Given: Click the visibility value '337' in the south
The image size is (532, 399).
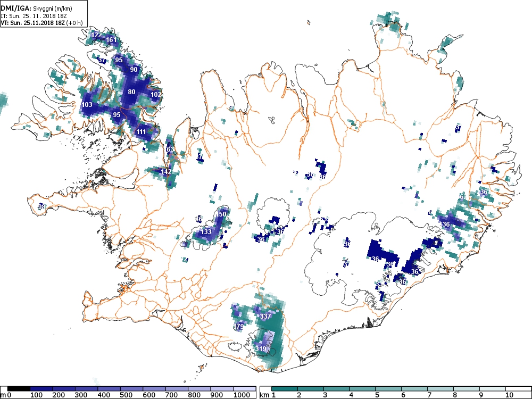Looking at the screenshot, I should [x=265, y=316].
